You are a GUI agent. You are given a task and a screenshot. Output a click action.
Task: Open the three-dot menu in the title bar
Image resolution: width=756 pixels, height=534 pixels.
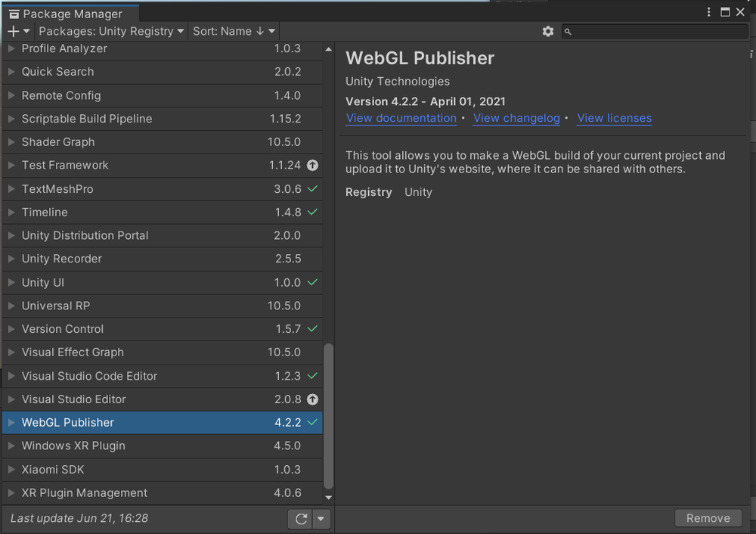[x=708, y=12]
